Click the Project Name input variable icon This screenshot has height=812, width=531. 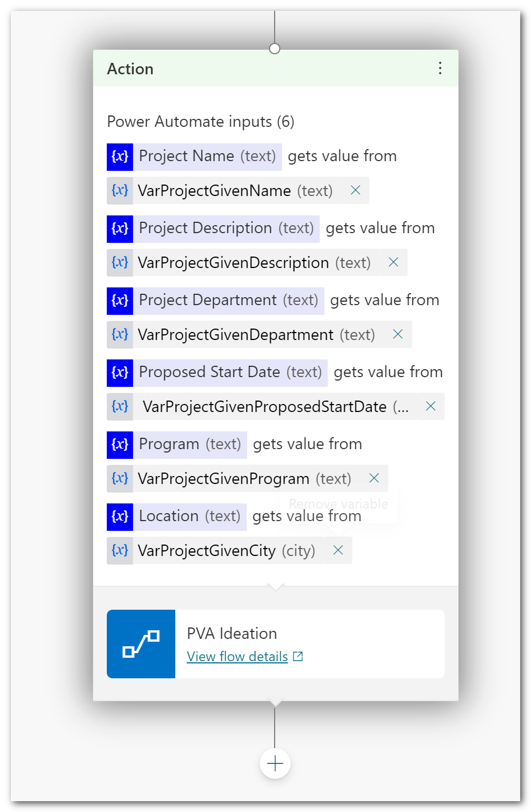pos(120,157)
